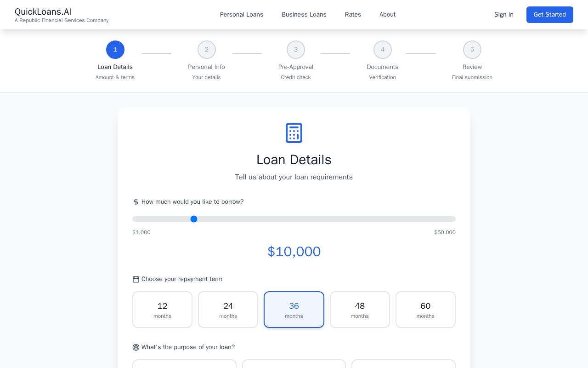
Task: Click the $10,000 loan amount value
Action: [294, 252]
